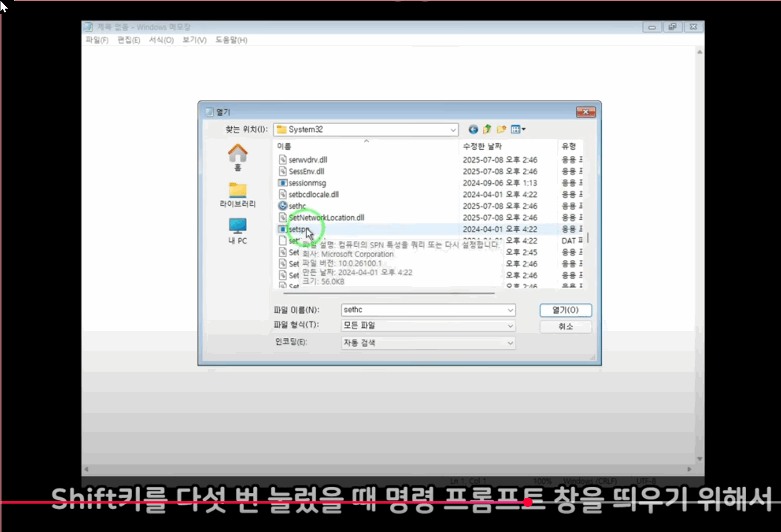Open the dropdown arrow of file name field

tap(510, 310)
